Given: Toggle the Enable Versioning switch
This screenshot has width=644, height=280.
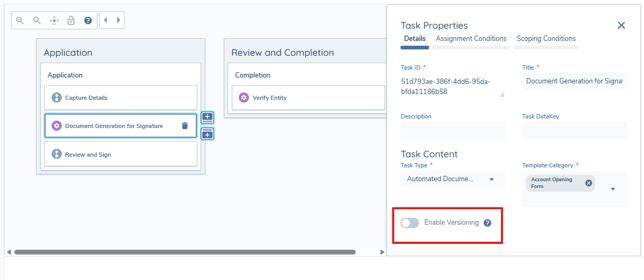Looking at the screenshot, I should point(410,223).
